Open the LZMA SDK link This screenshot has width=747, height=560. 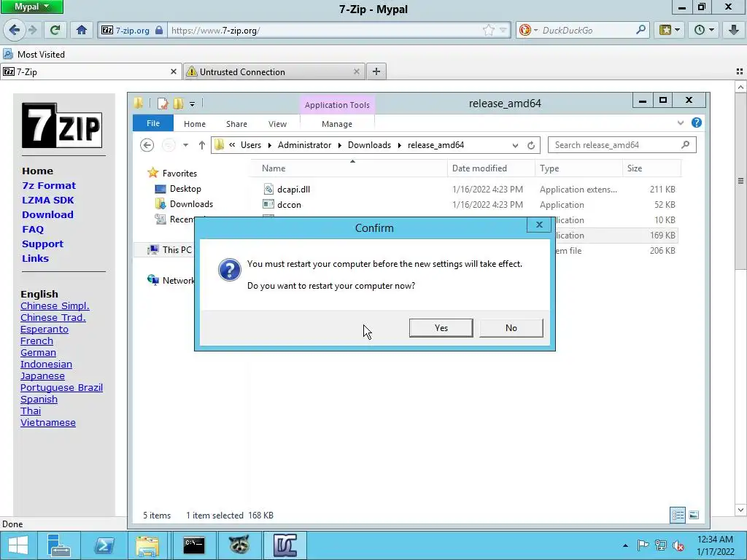pyautogui.click(x=48, y=200)
